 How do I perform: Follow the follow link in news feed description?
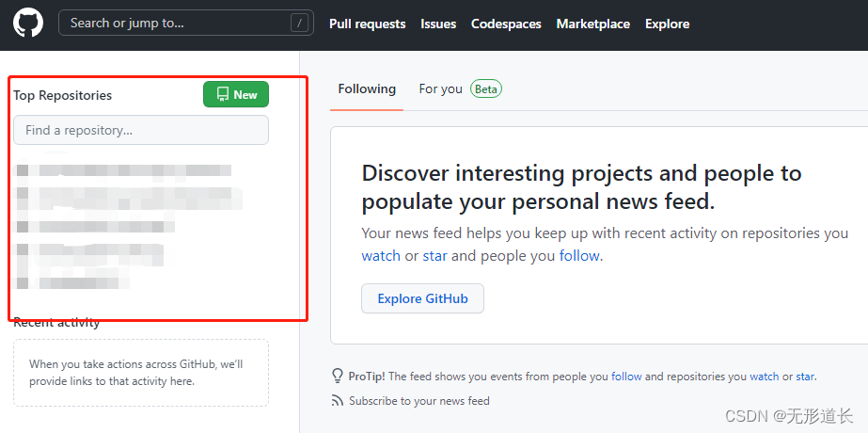579,256
